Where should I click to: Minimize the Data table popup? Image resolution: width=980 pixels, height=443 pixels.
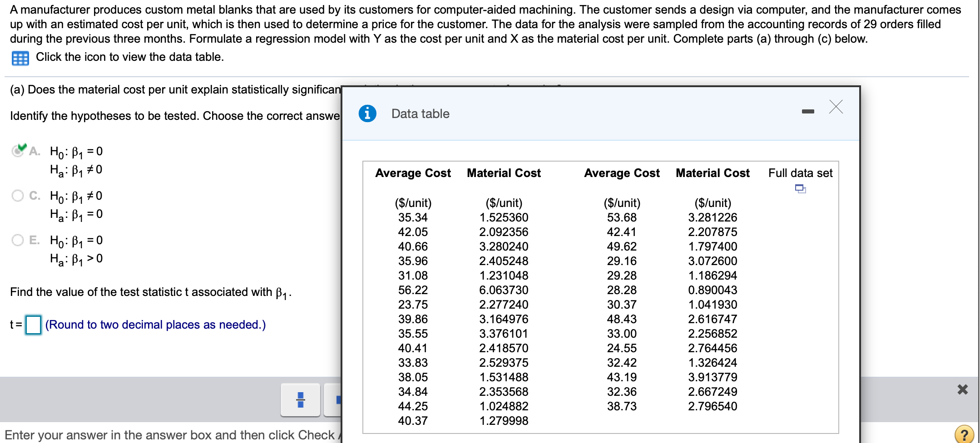pyautogui.click(x=808, y=111)
